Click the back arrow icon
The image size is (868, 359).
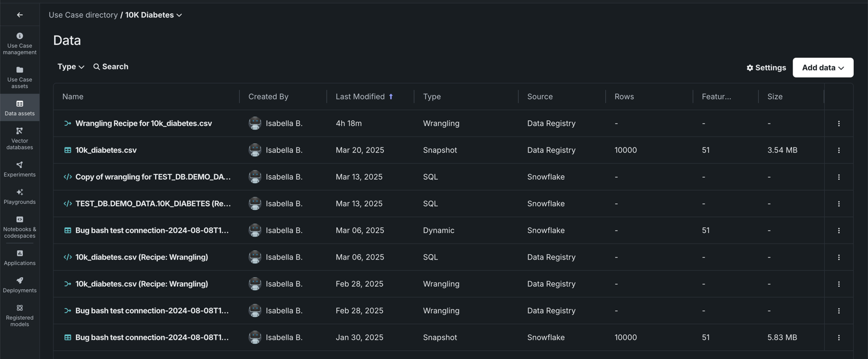coord(20,15)
